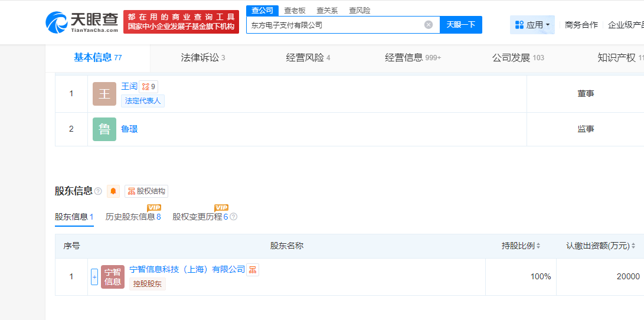
Task: Open equity chart icon beside 宁智信息科技
Action: [x=253, y=270]
